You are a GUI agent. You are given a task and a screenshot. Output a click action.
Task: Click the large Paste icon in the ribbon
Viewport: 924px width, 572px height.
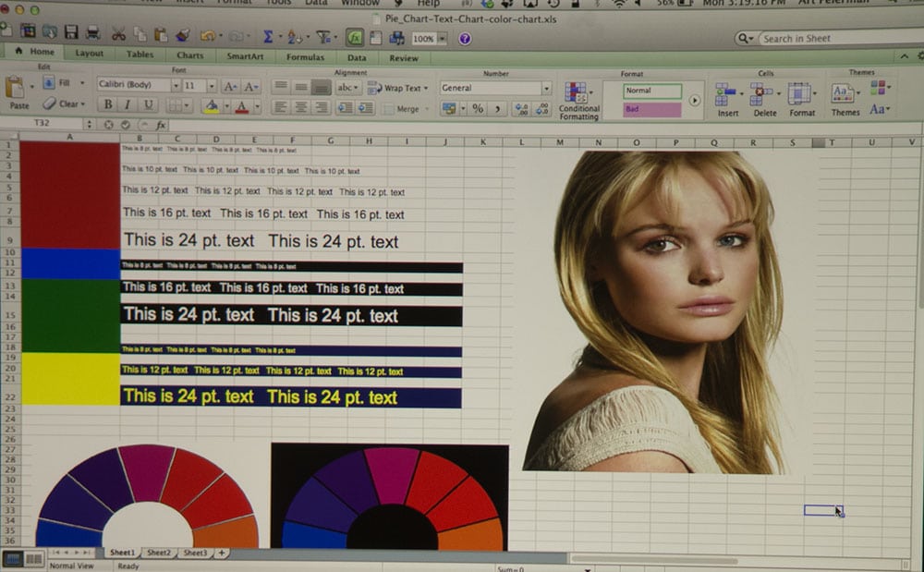pos(16,89)
